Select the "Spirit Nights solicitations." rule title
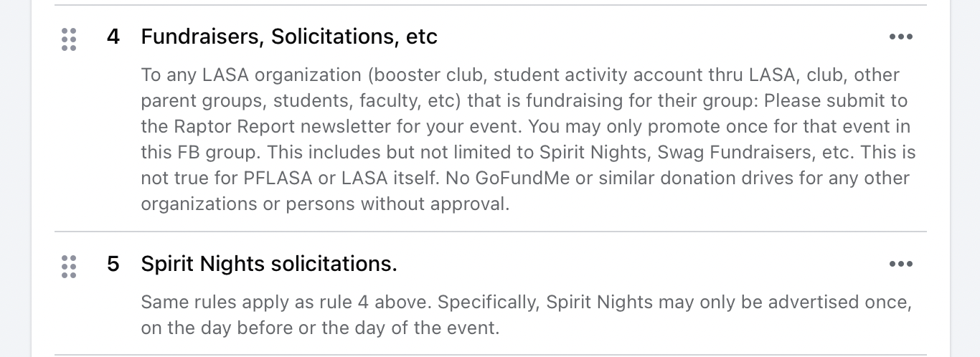 pos(268,264)
